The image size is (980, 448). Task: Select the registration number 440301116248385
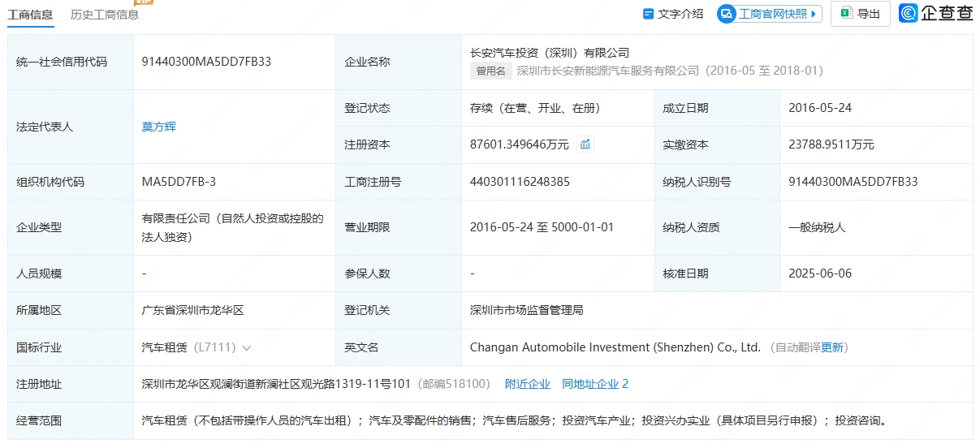tap(520, 182)
